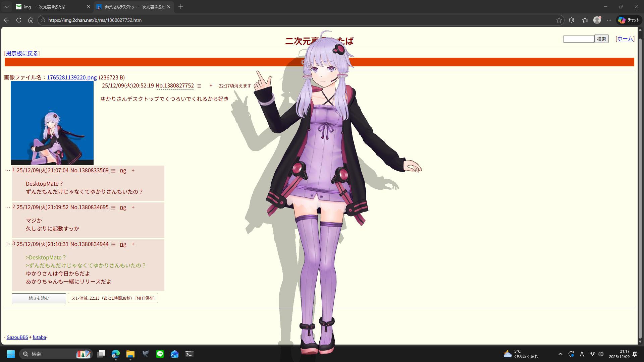Image resolution: width=644 pixels, height=362 pixels.
Task: Click plus sign on post No.1380834695
Action: [133, 207]
